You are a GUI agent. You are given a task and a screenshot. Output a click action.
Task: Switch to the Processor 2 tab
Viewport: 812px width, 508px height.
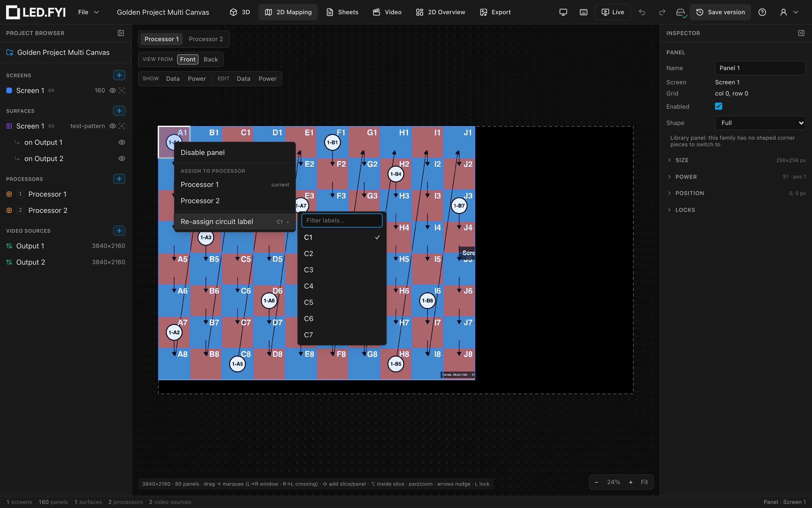(206, 39)
